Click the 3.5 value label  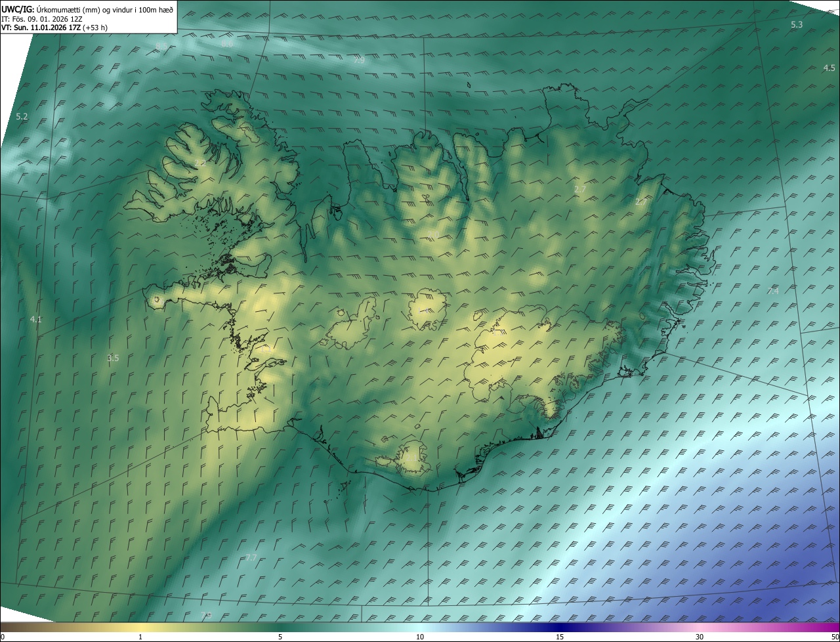113,358
